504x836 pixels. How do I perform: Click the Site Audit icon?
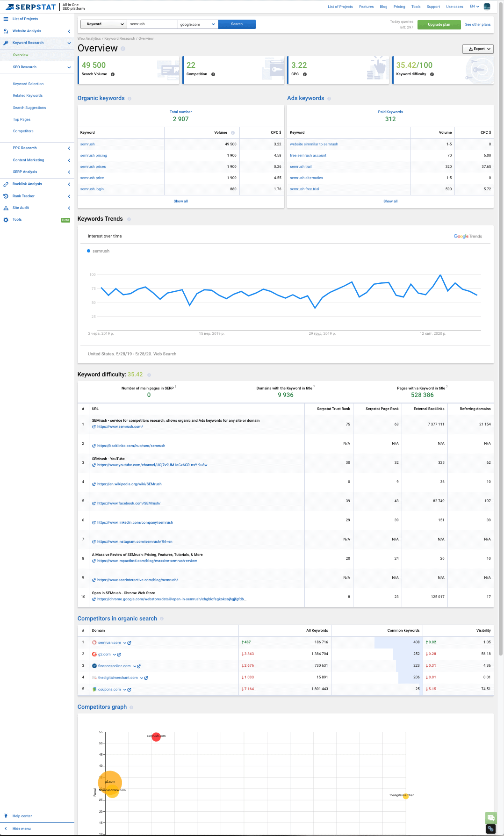point(6,208)
